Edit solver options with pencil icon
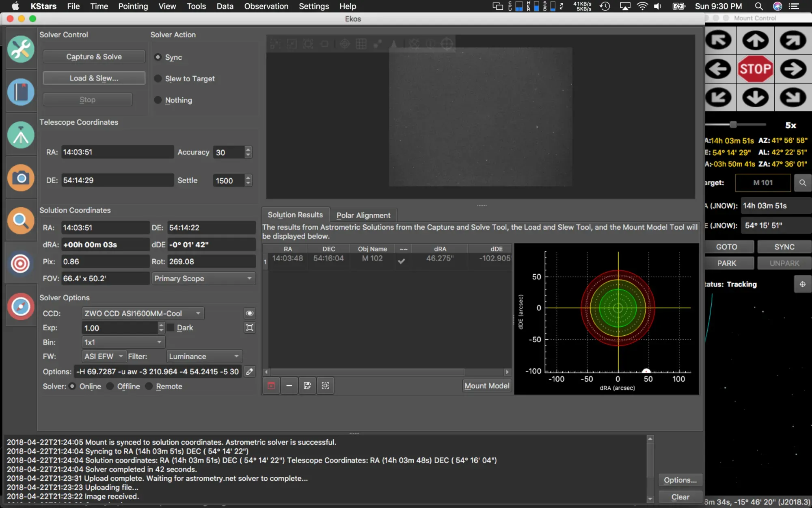 pyautogui.click(x=250, y=371)
